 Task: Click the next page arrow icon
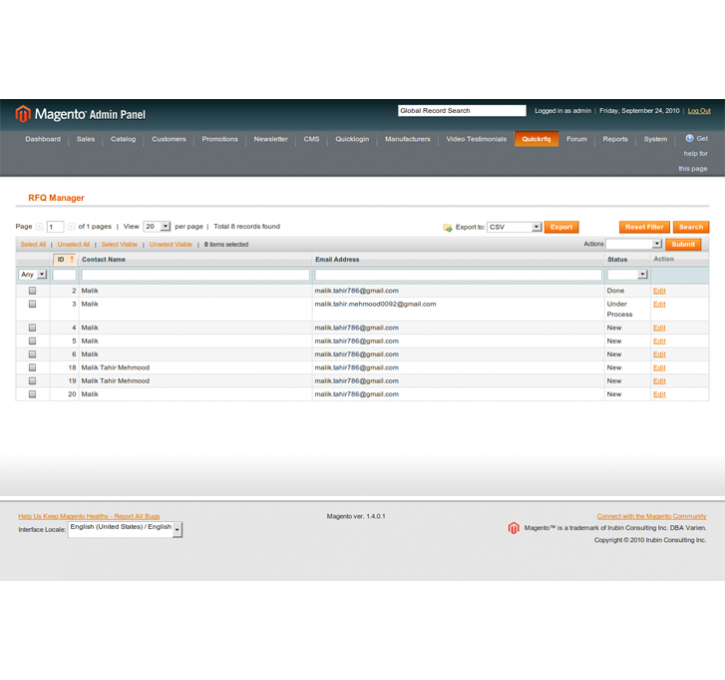[71, 227]
